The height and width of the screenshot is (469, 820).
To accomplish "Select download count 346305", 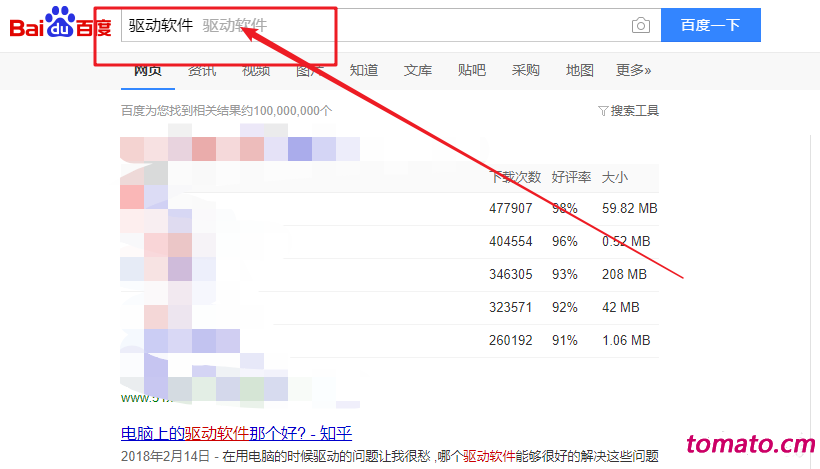I will click(510, 274).
